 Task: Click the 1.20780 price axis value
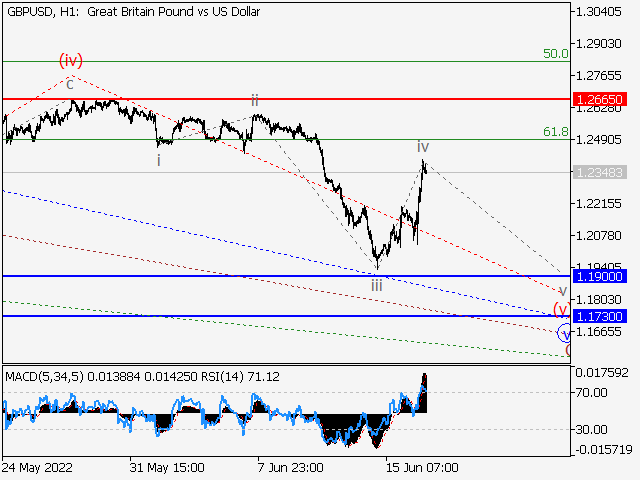click(598, 236)
